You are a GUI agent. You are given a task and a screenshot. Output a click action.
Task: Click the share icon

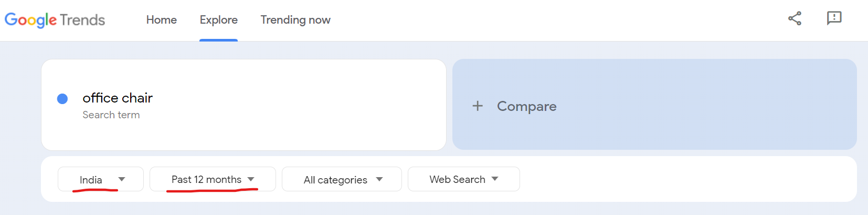pos(795,18)
